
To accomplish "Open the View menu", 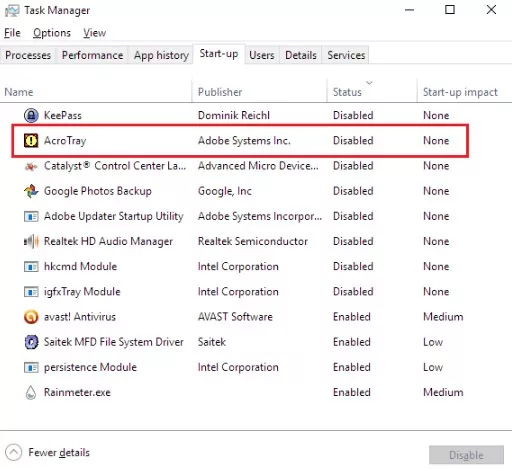I will (x=95, y=33).
